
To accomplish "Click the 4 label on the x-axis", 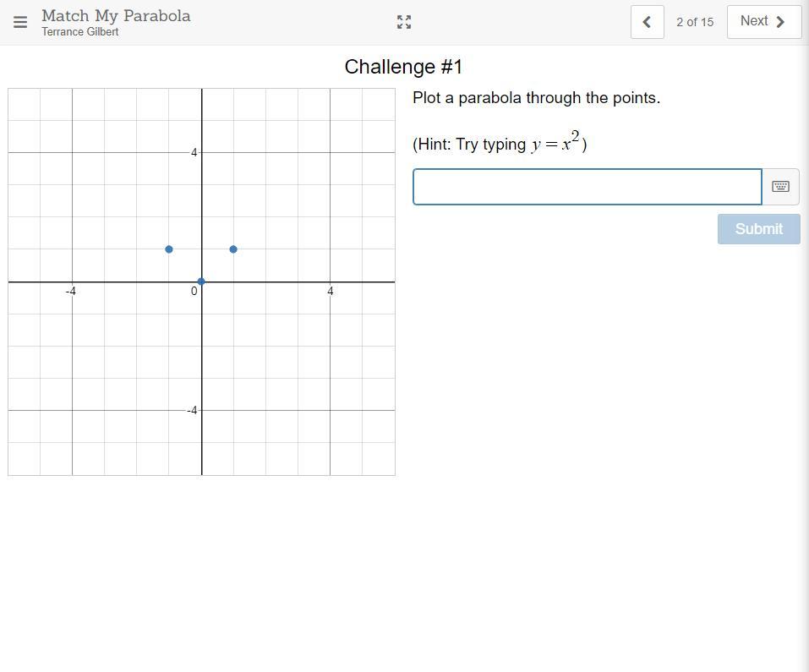I will click(331, 292).
